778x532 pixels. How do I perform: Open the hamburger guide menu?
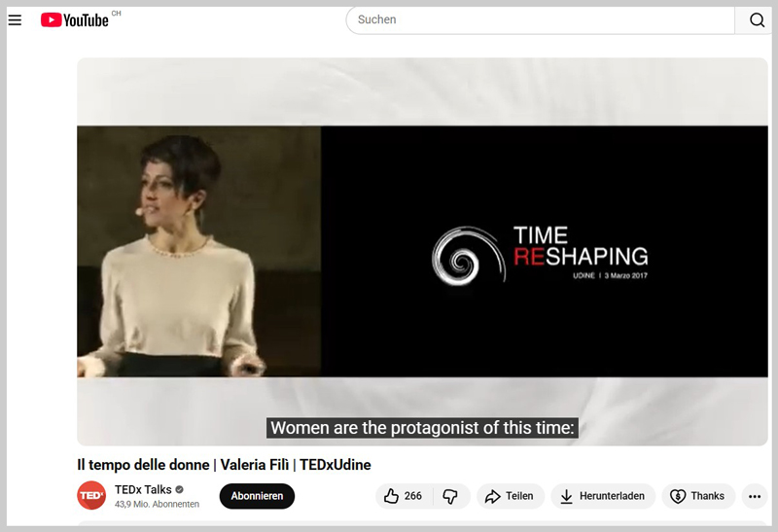click(x=15, y=20)
